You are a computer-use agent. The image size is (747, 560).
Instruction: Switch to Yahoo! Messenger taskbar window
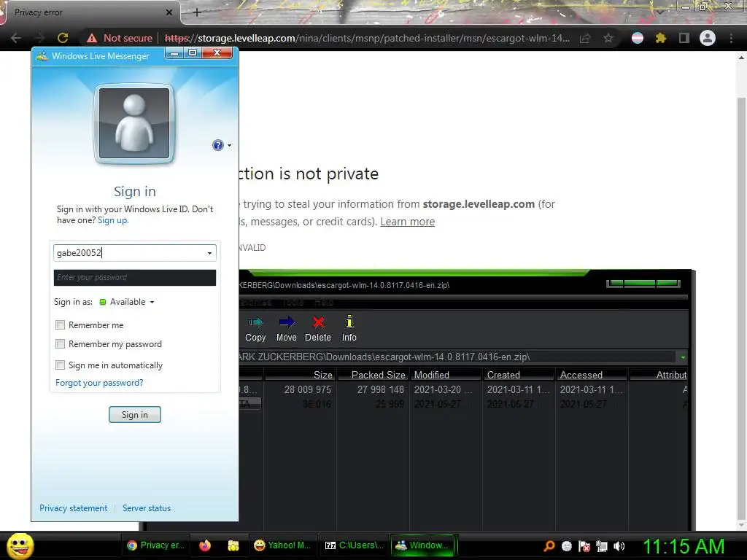tap(282, 545)
